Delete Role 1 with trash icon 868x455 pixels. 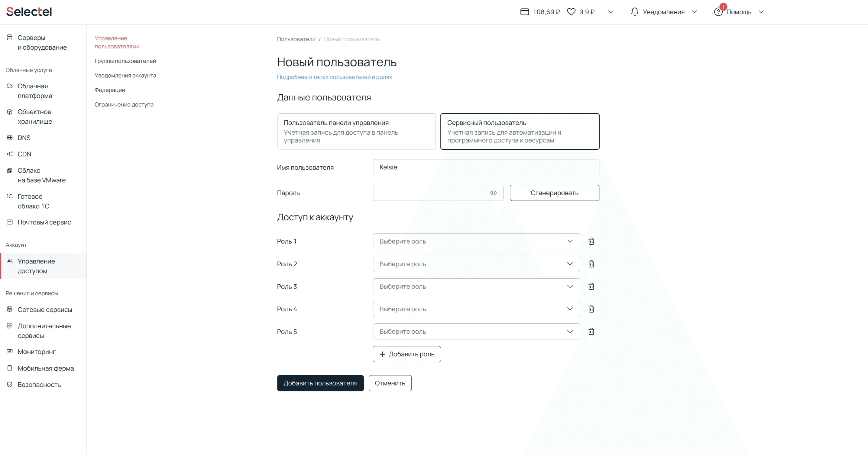[591, 241]
